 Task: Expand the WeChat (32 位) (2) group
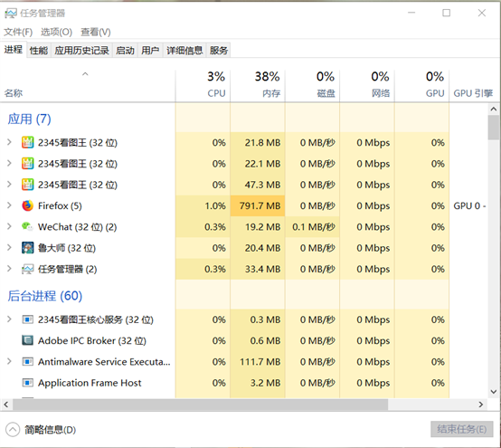(x=9, y=226)
